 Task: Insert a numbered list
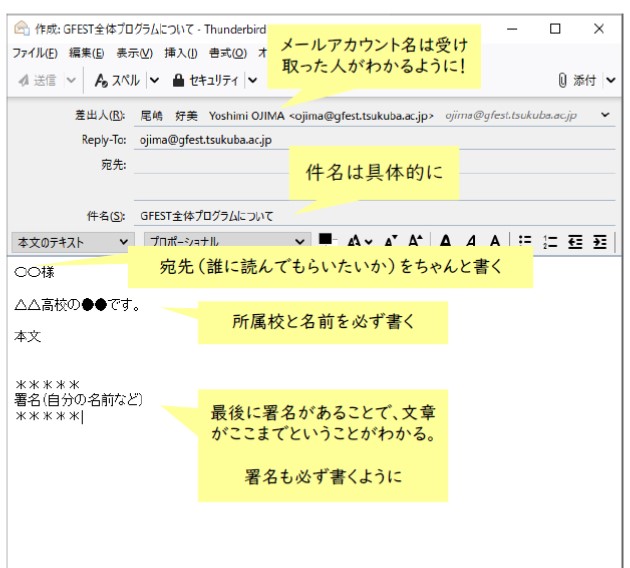549,241
